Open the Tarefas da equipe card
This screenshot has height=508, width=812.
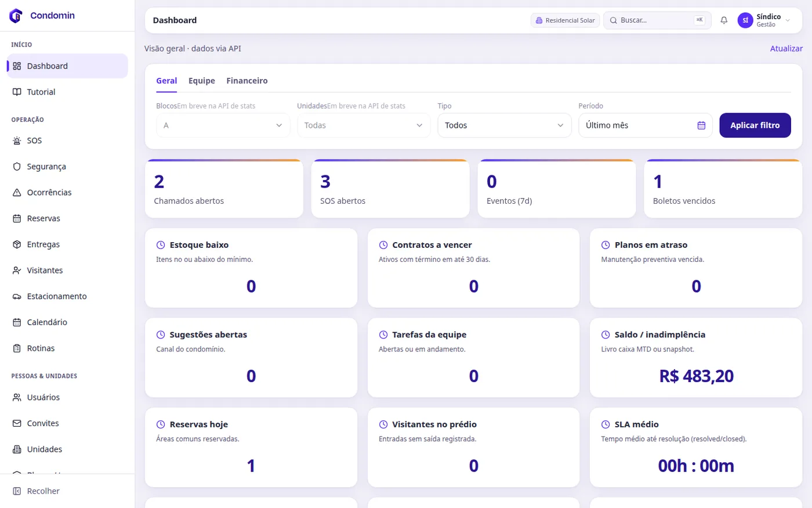click(x=474, y=358)
